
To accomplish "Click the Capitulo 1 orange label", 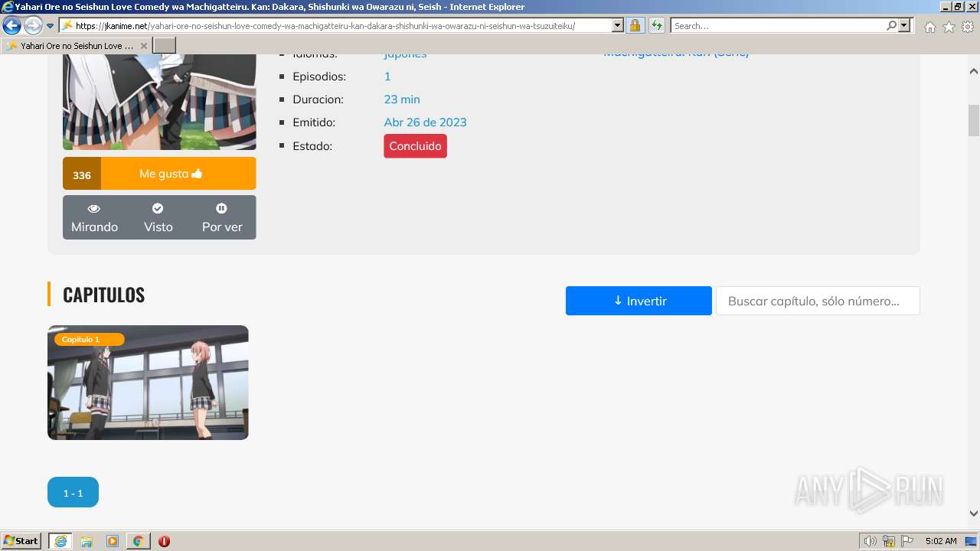I will coord(88,339).
